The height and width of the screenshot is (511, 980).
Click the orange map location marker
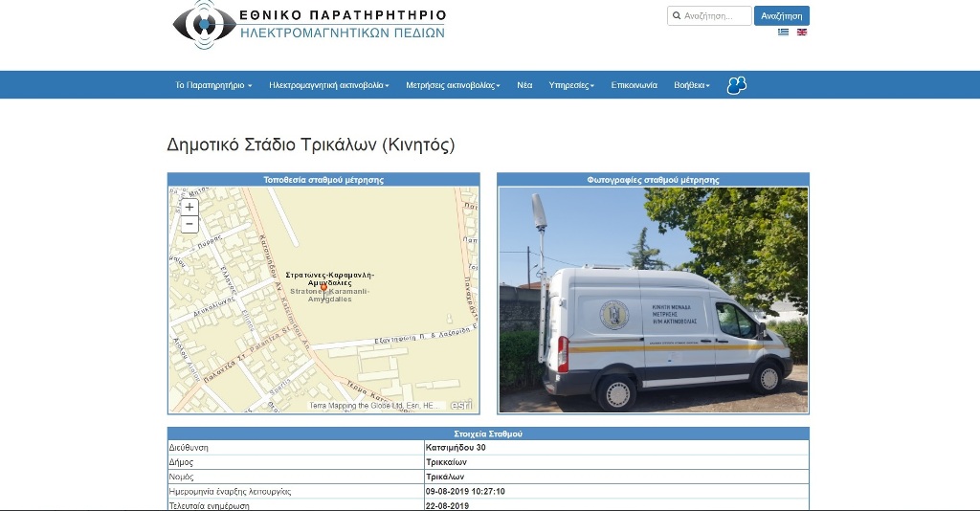pos(323,288)
